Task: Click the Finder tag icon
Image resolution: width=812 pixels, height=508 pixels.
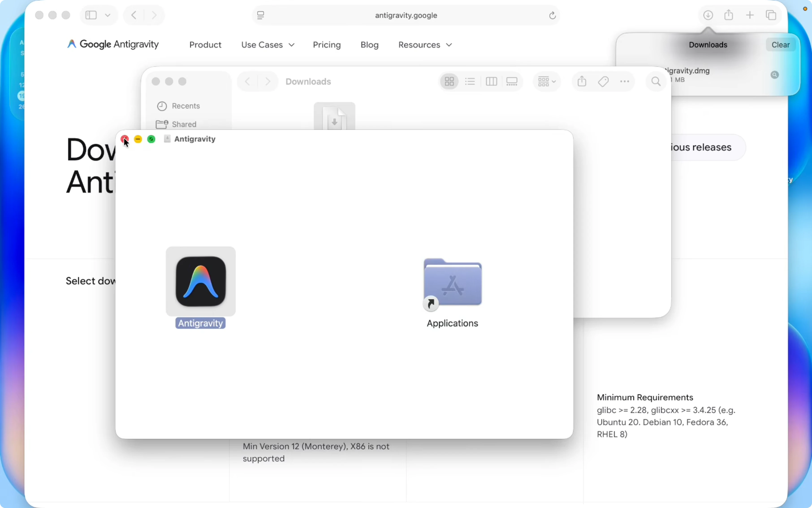Action: click(x=603, y=82)
